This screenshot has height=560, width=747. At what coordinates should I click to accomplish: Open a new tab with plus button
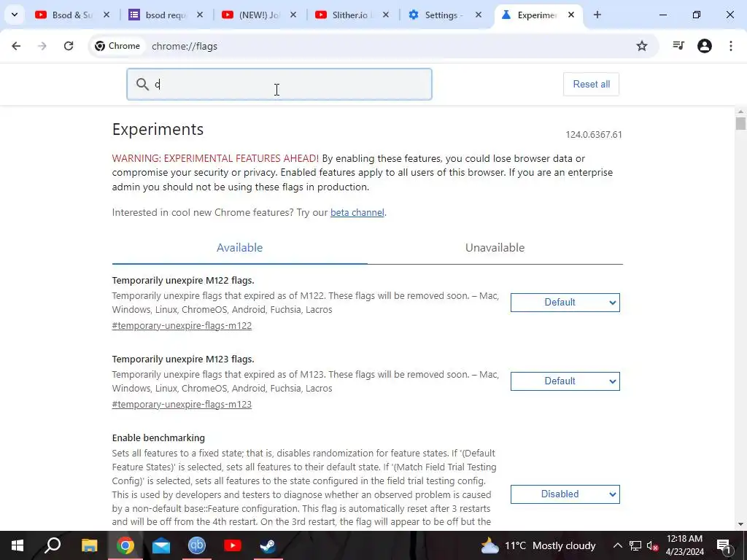(597, 15)
